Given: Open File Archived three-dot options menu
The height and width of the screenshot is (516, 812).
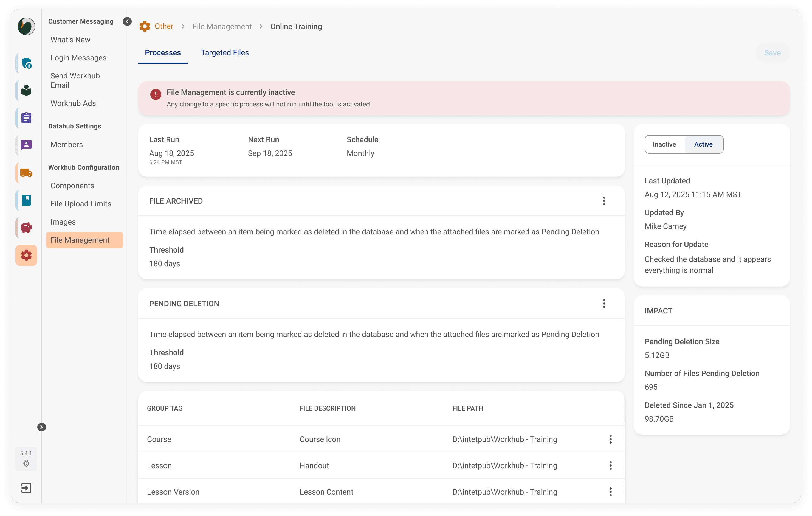Looking at the screenshot, I should coord(604,201).
